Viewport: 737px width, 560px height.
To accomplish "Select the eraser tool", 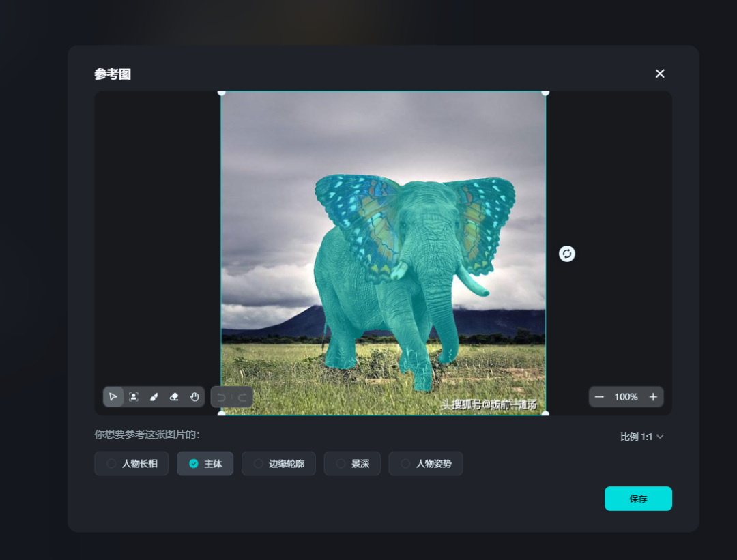I will pos(174,396).
